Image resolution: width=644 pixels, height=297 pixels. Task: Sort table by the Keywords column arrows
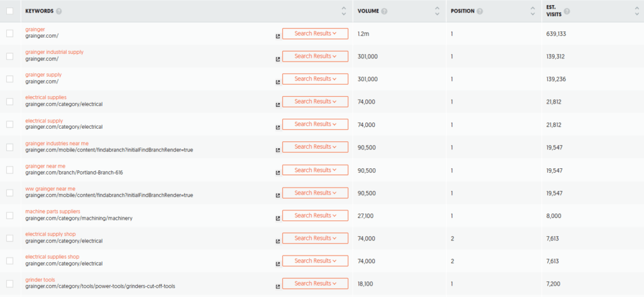tap(344, 11)
